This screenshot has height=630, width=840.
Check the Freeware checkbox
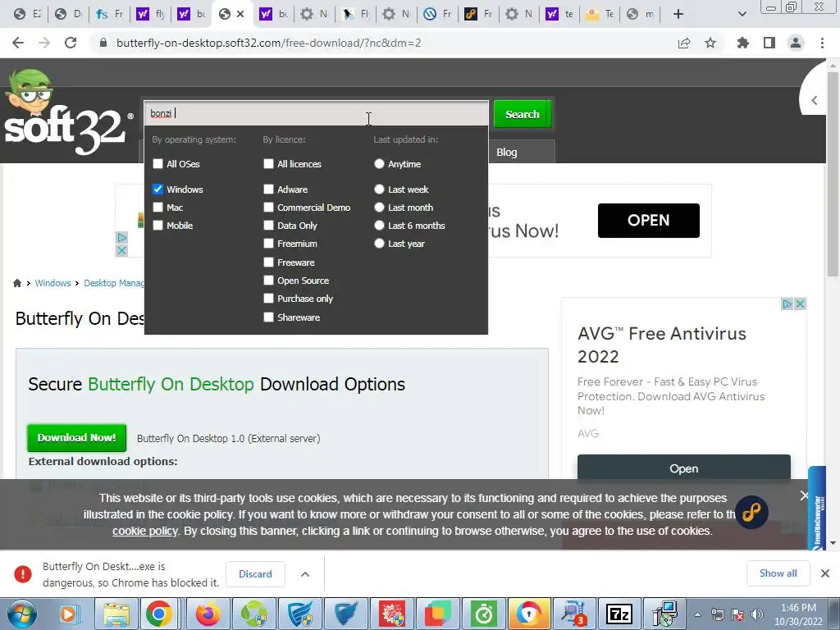click(x=269, y=262)
